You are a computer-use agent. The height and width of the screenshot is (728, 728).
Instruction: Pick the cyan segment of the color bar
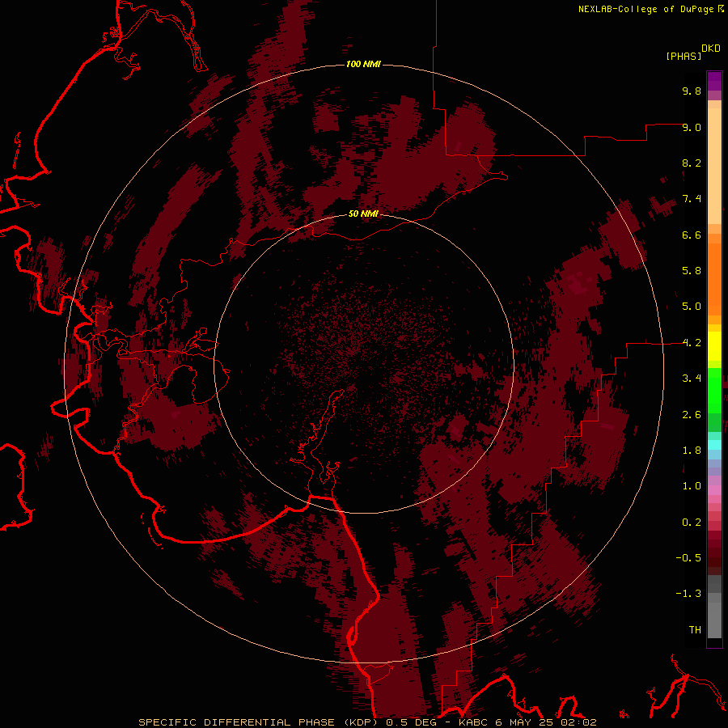point(714,444)
